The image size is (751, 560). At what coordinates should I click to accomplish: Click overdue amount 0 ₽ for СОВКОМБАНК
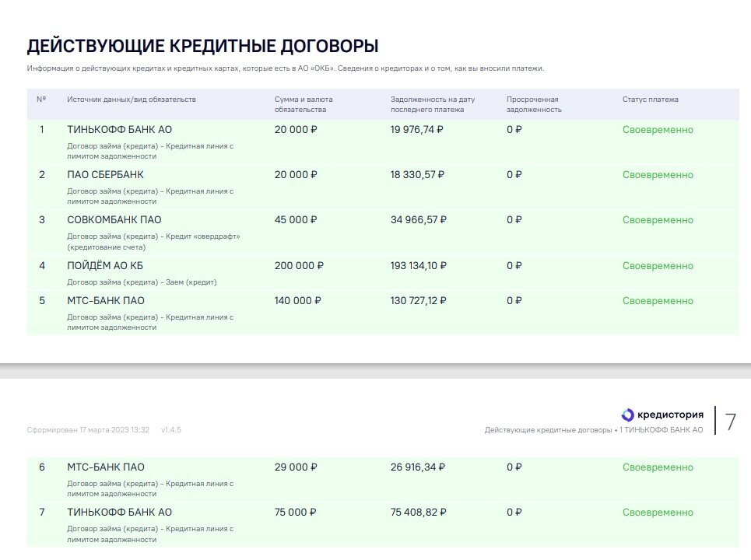pyautogui.click(x=514, y=219)
